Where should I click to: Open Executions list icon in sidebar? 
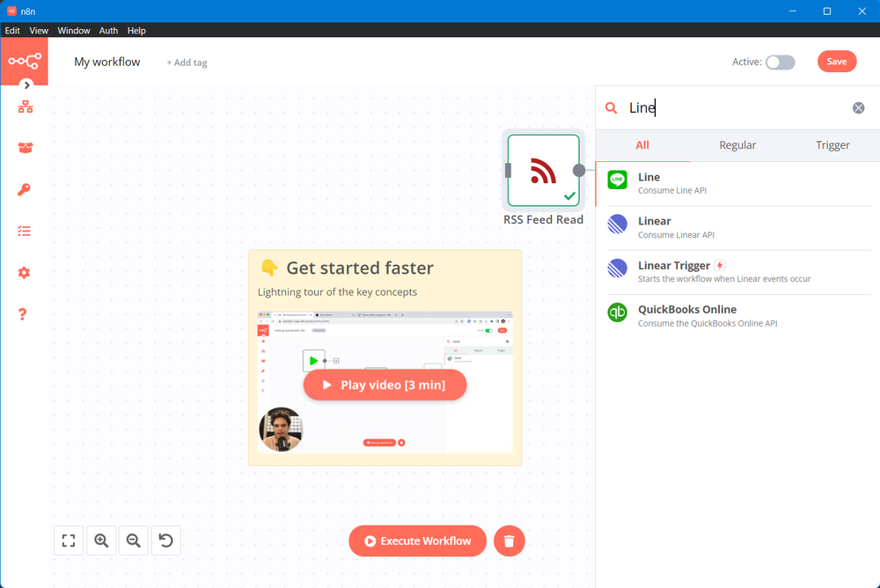point(25,231)
